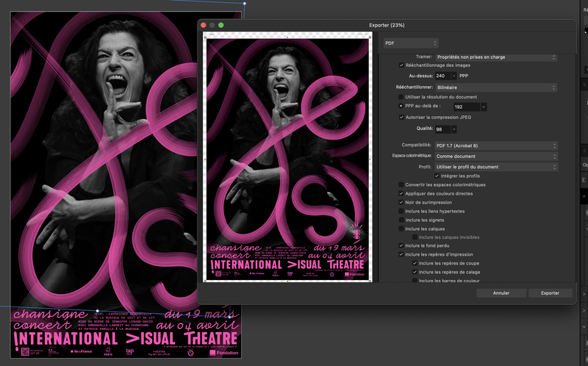This screenshot has height=366, width=588.
Task: Enable Inclure les calques checkbox
Action: (401, 229)
